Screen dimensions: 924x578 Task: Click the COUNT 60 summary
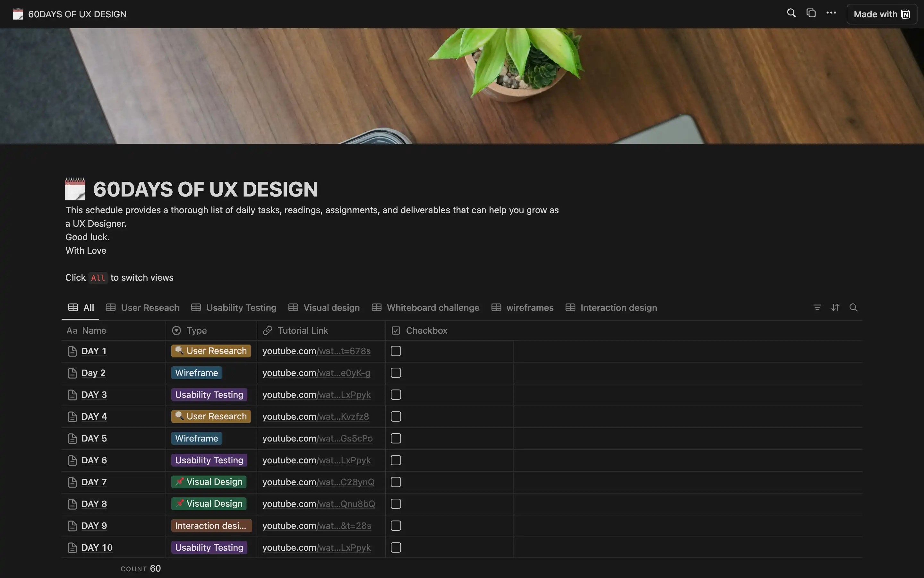[x=141, y=568]
